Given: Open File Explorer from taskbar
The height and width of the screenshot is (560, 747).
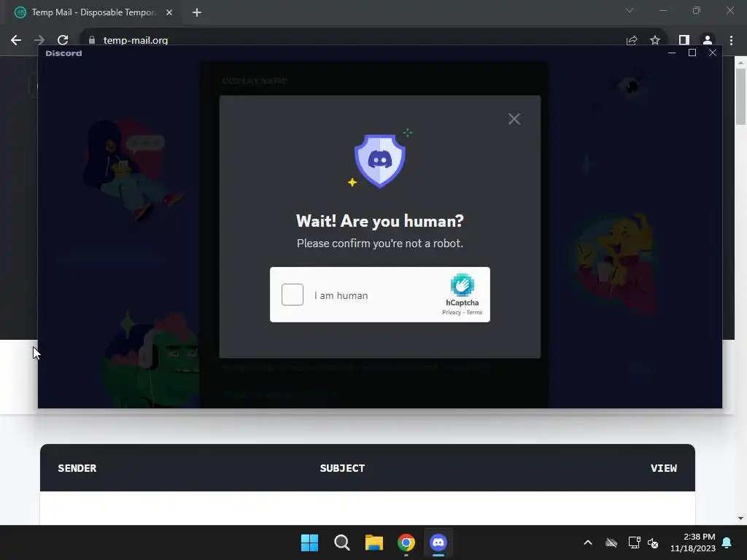Looking at the screenshot, I should tap(374, 542).
